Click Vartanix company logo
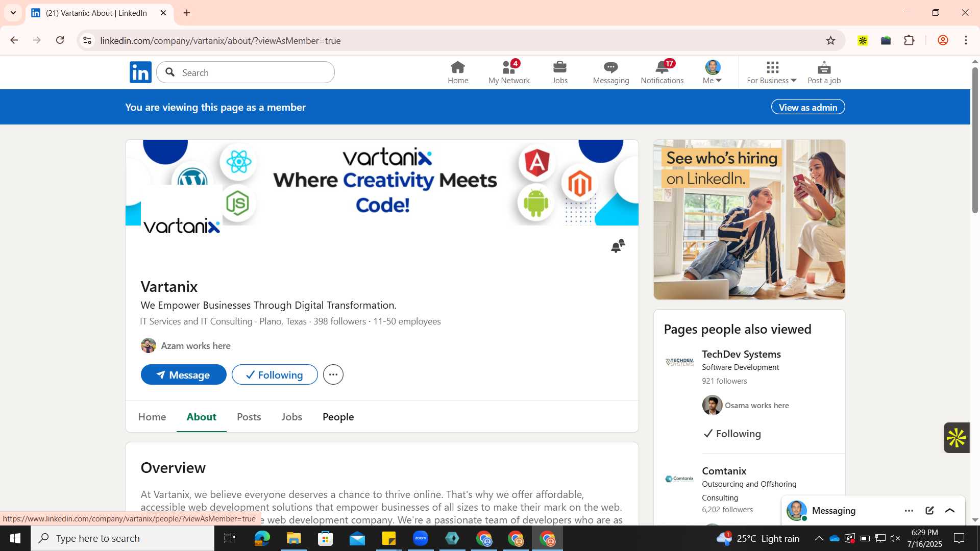The image size is (980, 551). pos(182,226)
